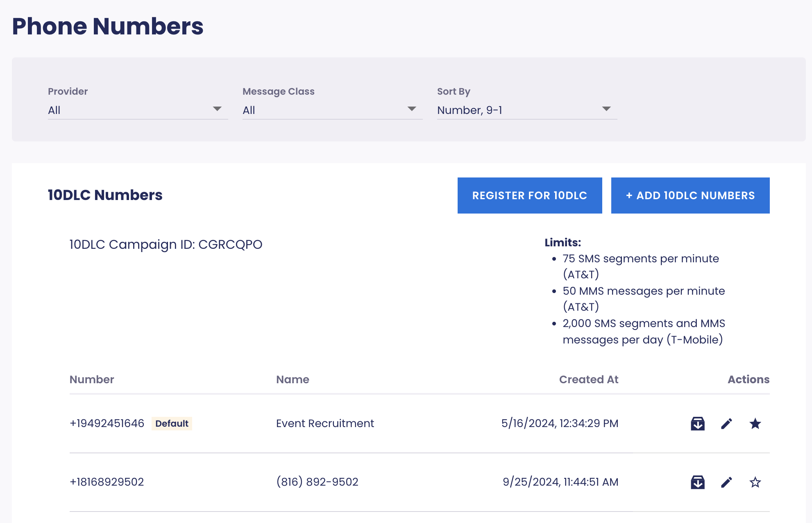Click the Phone Numbers page heading
Viewport: 812px width, 523px height.
pos(108,27)
